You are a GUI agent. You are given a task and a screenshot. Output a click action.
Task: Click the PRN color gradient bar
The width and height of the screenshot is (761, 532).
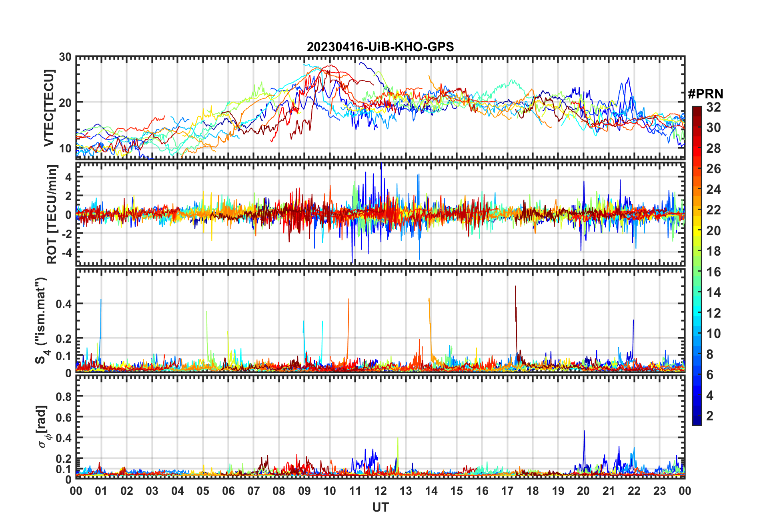coord(697,266)
